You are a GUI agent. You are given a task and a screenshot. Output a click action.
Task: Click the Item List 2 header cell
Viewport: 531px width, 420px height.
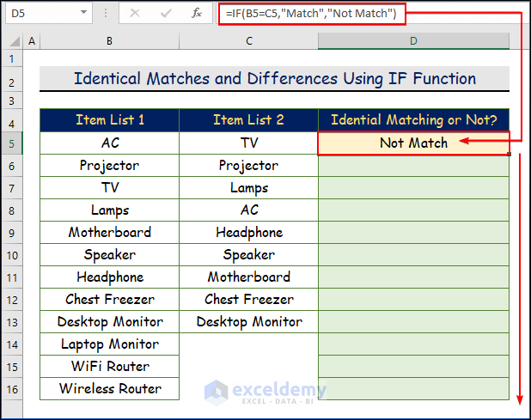(248, 120)
